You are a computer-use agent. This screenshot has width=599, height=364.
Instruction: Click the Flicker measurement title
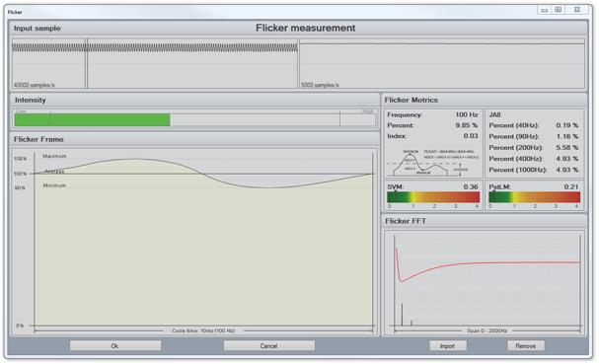(x=306, y=28)
